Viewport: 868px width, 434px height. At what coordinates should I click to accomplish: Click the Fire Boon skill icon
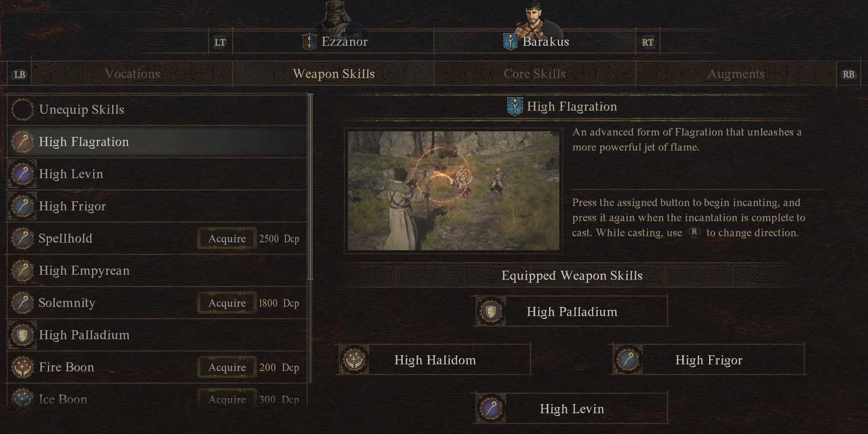click(x=22, y=367)
